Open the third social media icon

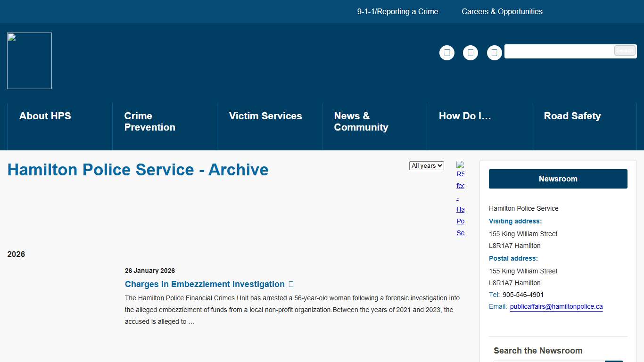[x=494, y=53]
